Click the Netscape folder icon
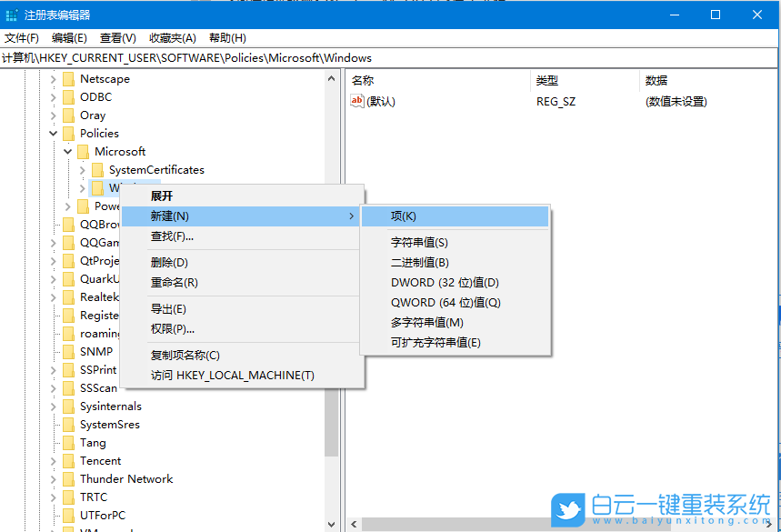Image resolution: width=781 pixels, height=532 pixels. pos(70,79)
